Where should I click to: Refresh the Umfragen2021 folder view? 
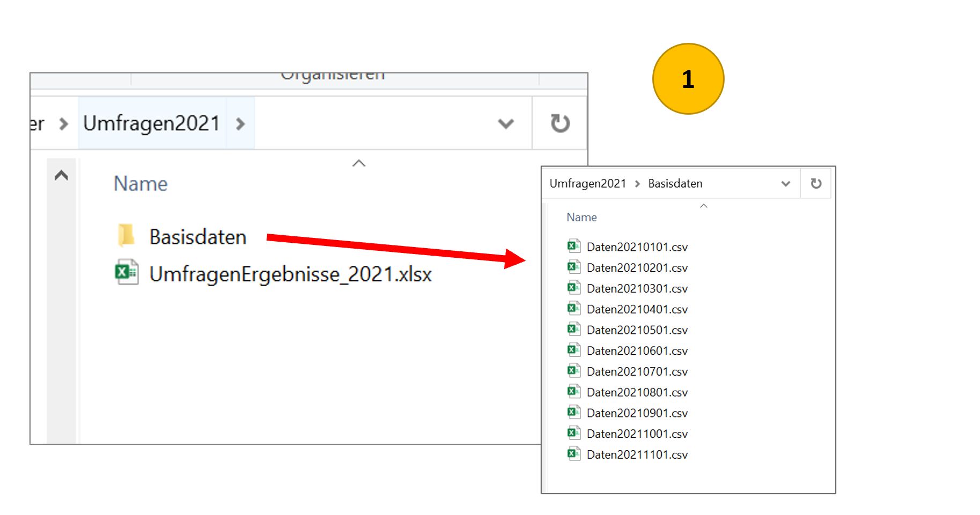[x=560, y=123]
